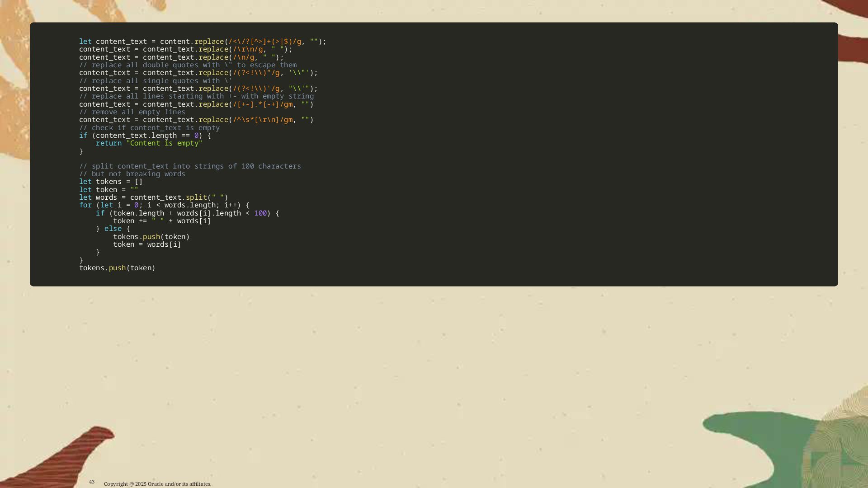Click the final tokens.push(token) line
The height and width of the screenshot is (488, 868).
[117, 268]
